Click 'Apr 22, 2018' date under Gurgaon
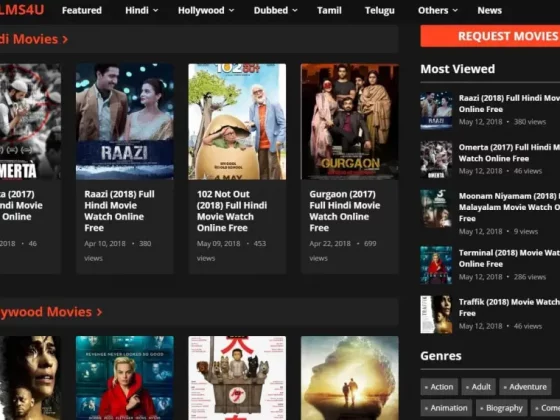The height and width of the screenshot is (420, 560). pyautogui.click(x=330, y=244)
